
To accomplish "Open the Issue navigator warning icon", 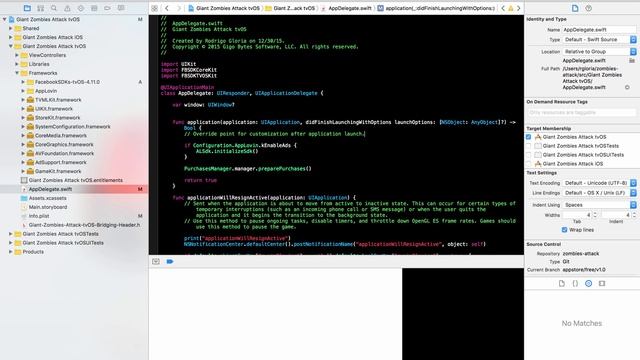I will point(67,8).
